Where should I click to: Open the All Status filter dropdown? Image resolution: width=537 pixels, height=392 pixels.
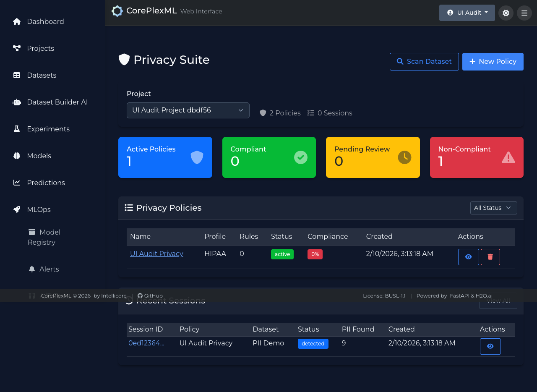[x=493, y=208]
